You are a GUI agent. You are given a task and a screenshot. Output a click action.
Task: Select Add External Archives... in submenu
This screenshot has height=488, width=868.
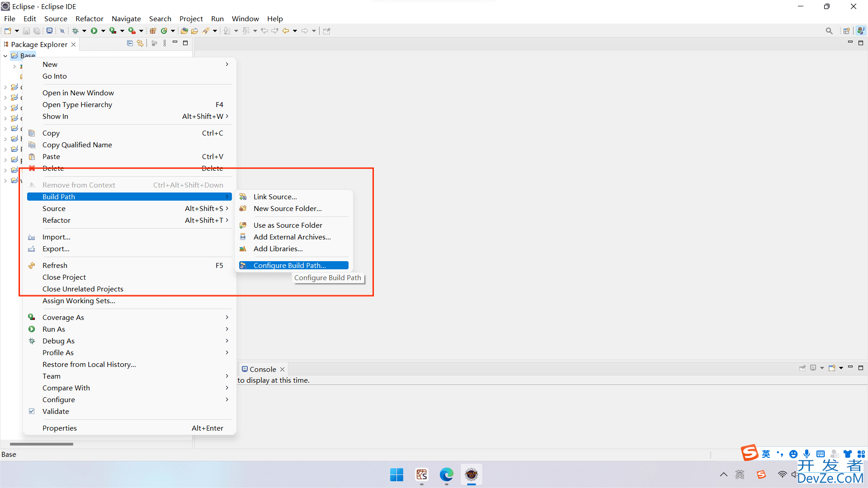coord(294,237)
